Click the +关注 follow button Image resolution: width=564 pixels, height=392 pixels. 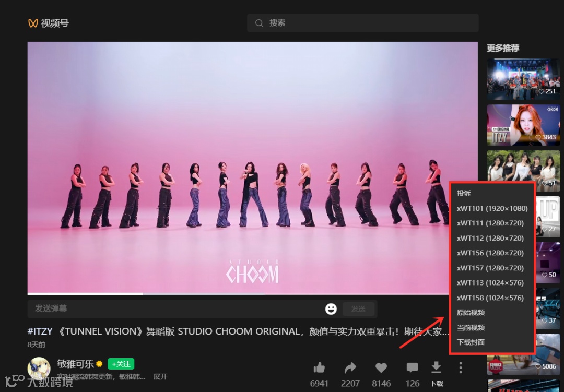(121, 364)
